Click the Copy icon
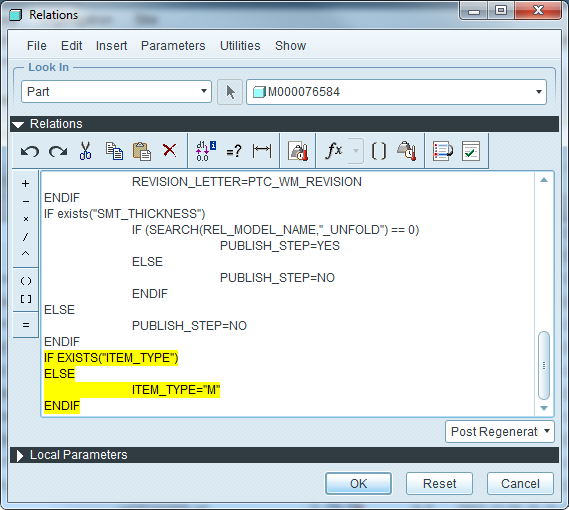This screenshot has width=569, height=510. tap(114, 151)
